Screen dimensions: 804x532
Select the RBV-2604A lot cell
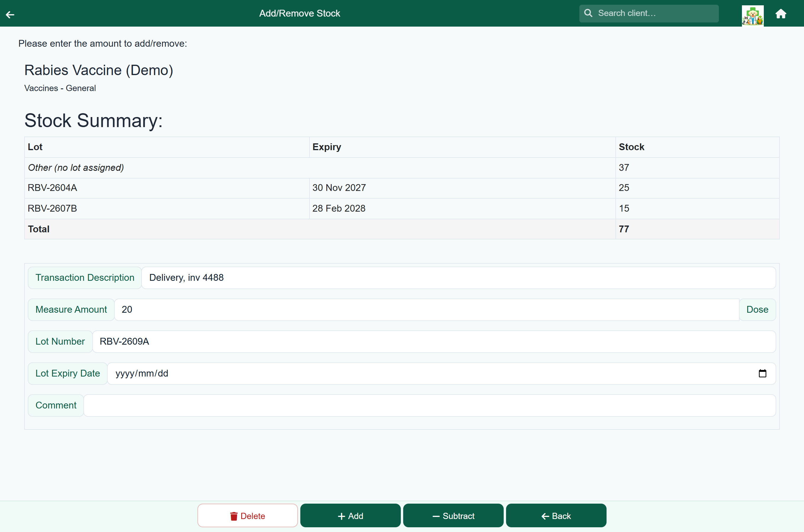click(x=167, y=188)
